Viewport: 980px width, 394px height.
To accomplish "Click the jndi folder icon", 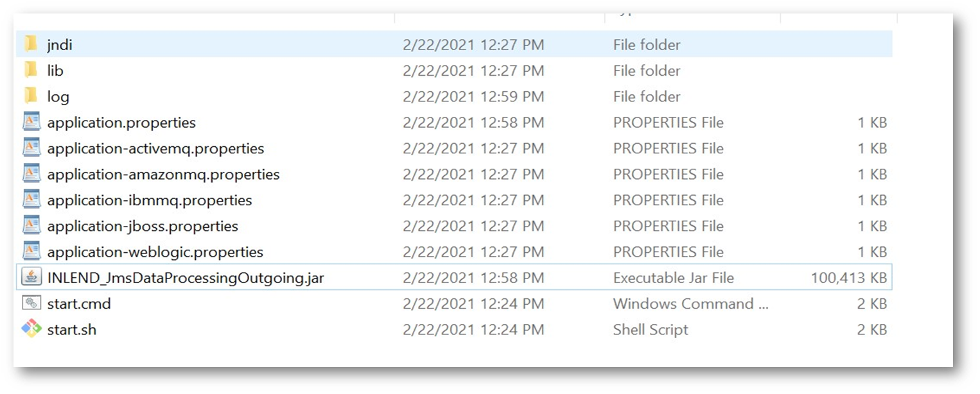I will coord(31,44).
